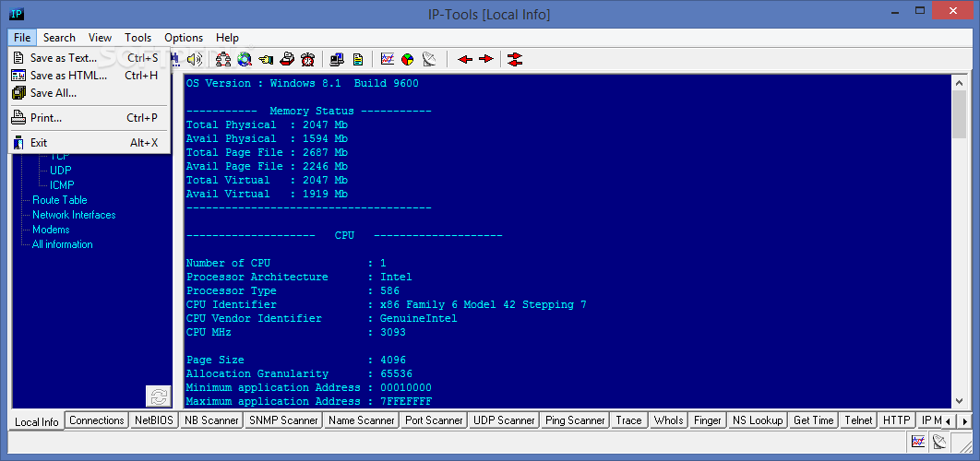Click the alarm clock toolbar icon
This screenshot has width=980, height=461.
[x=307, y=59]
